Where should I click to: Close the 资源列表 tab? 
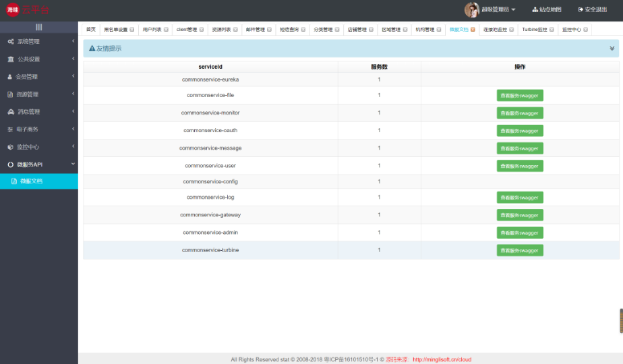(235, 30)
